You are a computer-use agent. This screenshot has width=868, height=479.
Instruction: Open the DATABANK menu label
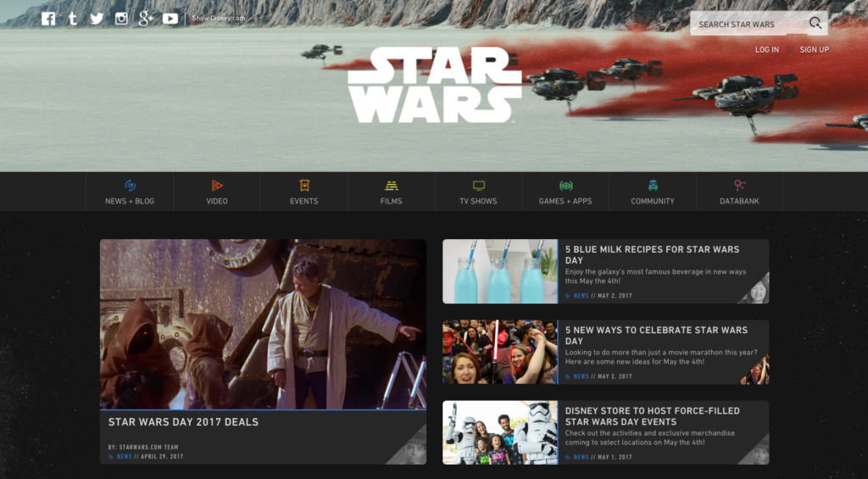(x=739, y=202)
